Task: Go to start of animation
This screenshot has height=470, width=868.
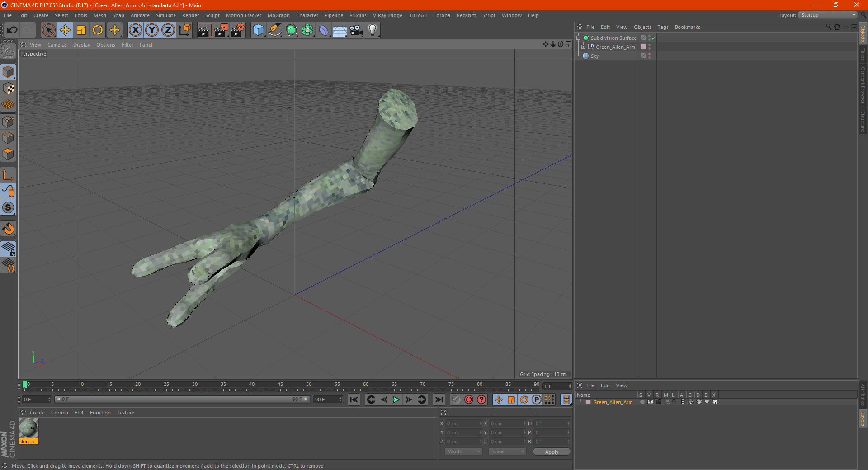Action: [x=354, y=399]
